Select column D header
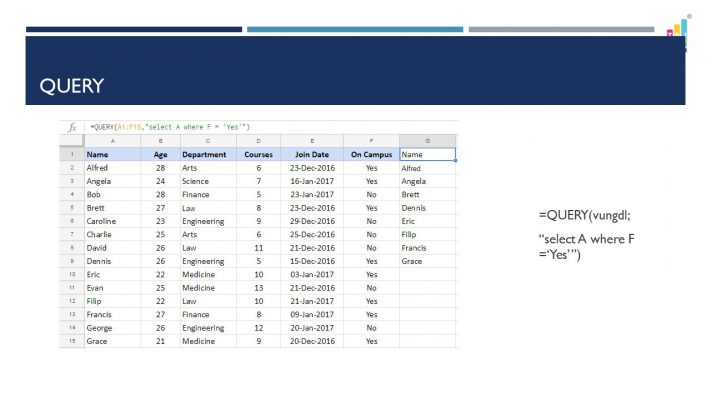The width and height of the screenshot is (711, 400). [259, 141]
